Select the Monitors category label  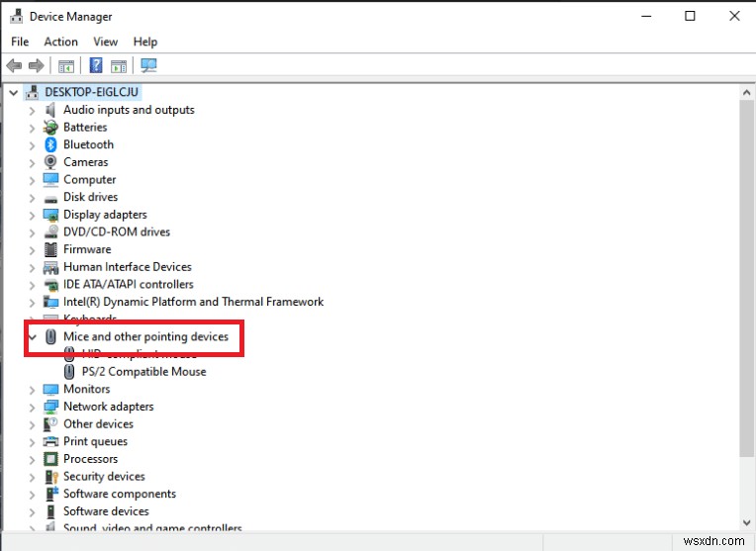click(x=87, y=389)
